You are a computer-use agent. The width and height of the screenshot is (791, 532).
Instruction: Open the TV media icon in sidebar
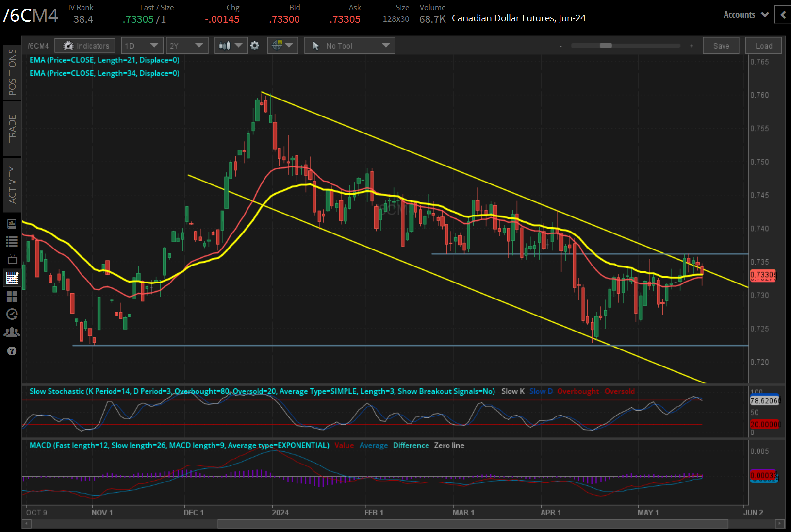12,259
